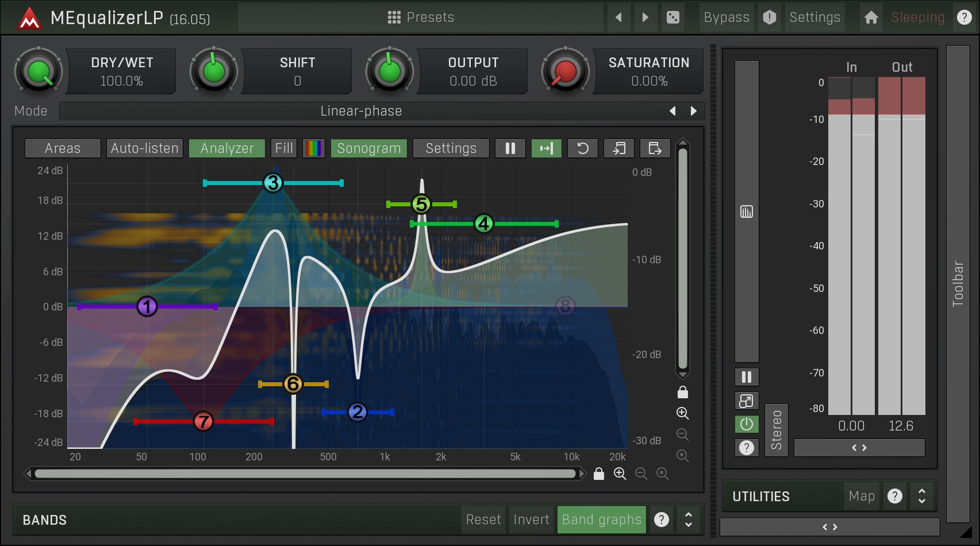
Task: Click the home icon
Action: 871,17
